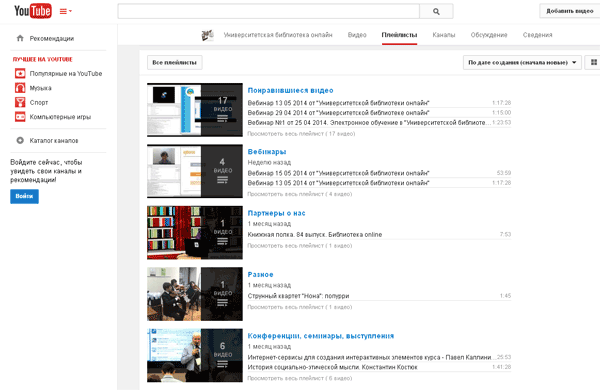Open the guide menu next to logo
Image resolution: width=600 pixels, height=390 pixels.
(65, 11)
